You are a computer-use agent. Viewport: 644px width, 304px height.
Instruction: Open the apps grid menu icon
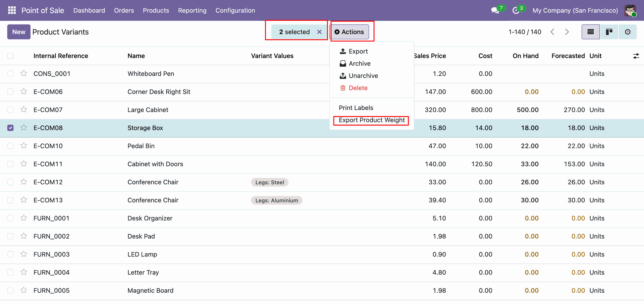click(x=12, y=10)
